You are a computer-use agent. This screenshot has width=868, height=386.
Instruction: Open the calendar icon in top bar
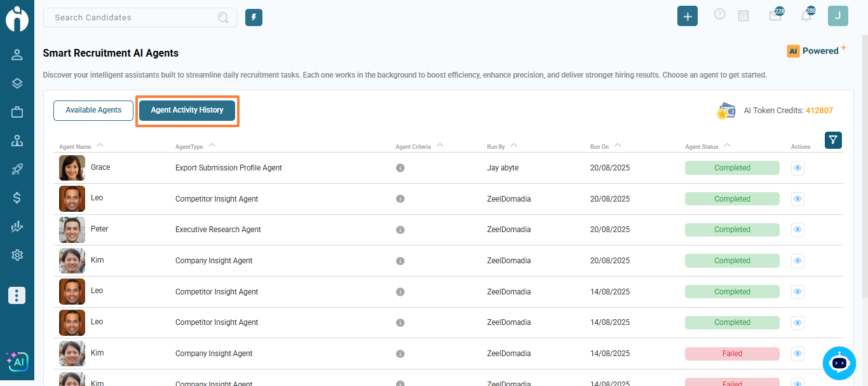point(743,16)
